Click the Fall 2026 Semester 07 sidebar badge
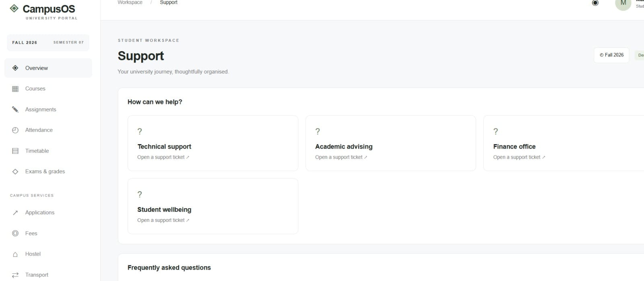Screen dimensions: 644x281 [x=48, y=43]
